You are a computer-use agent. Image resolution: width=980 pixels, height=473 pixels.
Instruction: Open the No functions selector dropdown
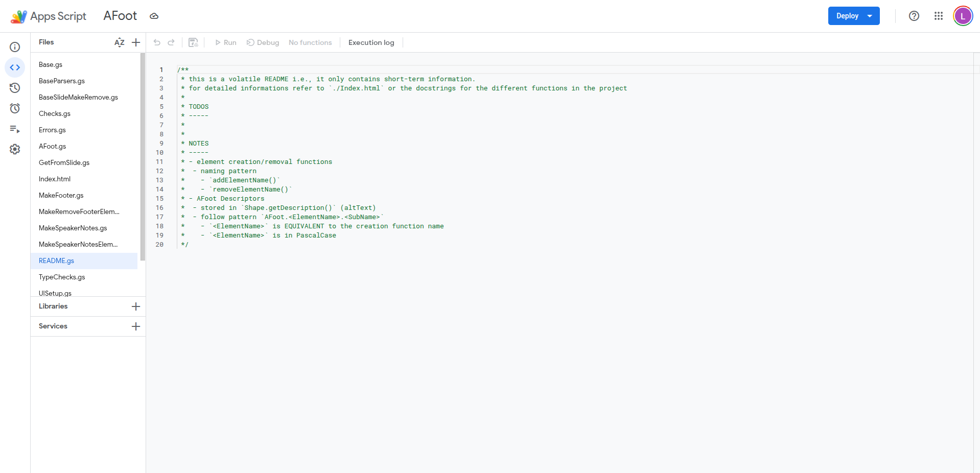(x=310, y=42)
